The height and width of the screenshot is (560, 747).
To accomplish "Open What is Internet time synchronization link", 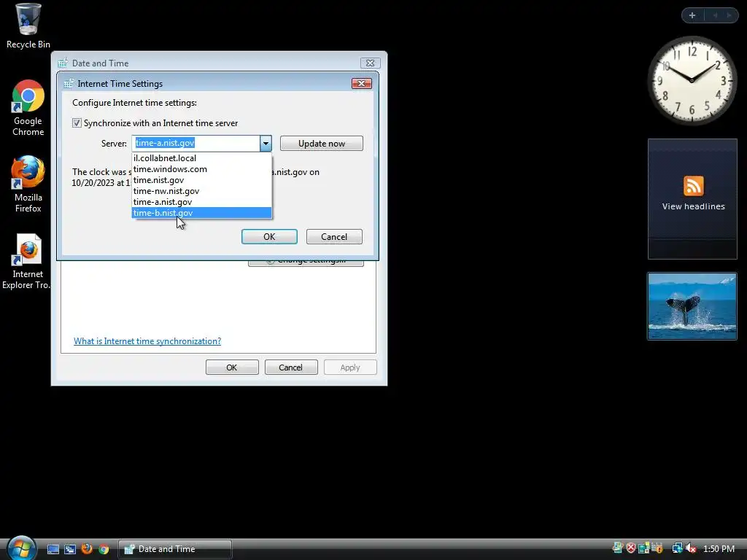I will [147, 341].
